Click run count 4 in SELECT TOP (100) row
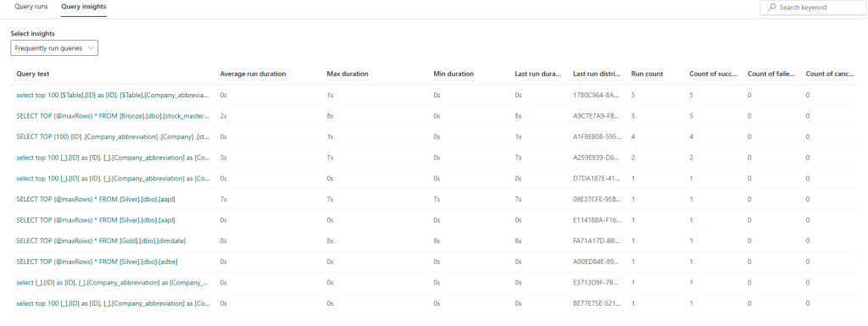The height and width of the screenshot is (326, 868). click(632, 136)
